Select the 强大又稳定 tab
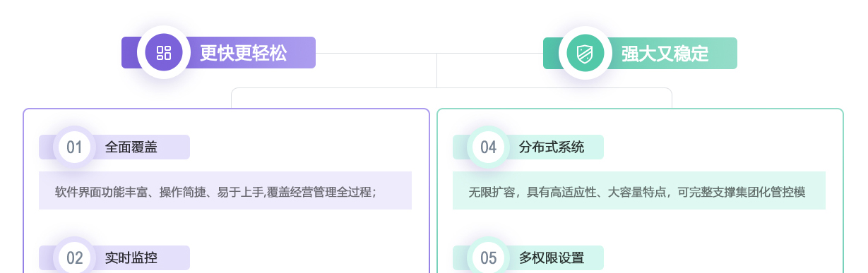 pyautogui.click(x=640, y=53)
